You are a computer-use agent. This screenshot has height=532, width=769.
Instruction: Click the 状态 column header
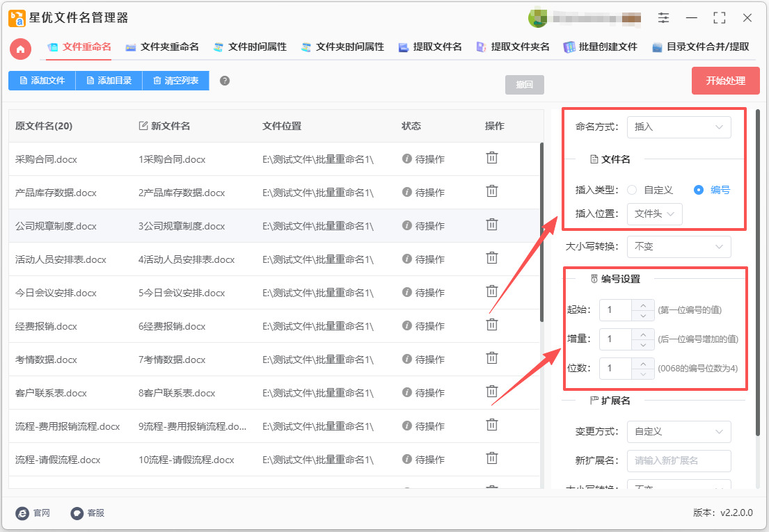tap(411, 126)
